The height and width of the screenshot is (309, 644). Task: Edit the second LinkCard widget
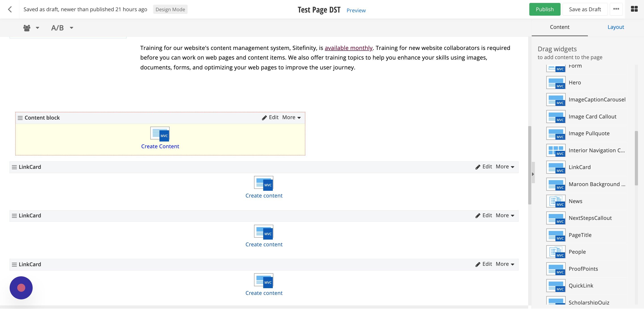coord(484,216)
